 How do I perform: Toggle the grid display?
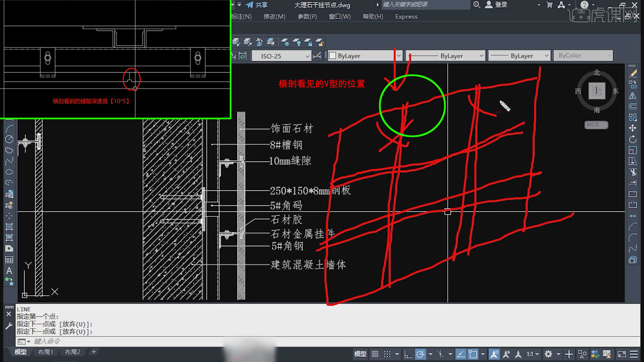[375, 354]
